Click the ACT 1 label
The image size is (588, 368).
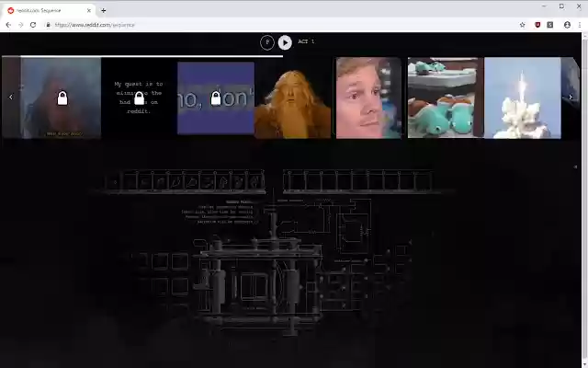306,41
